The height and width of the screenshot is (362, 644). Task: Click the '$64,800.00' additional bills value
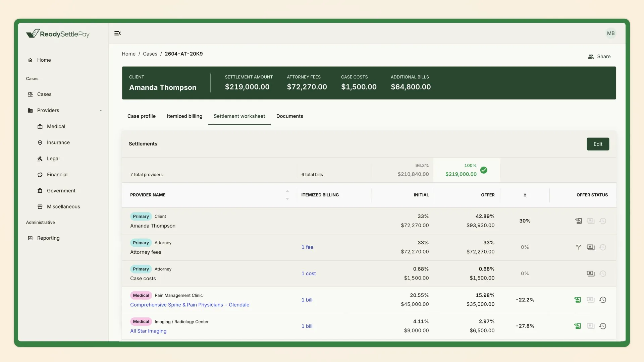[x=411, y=87]
